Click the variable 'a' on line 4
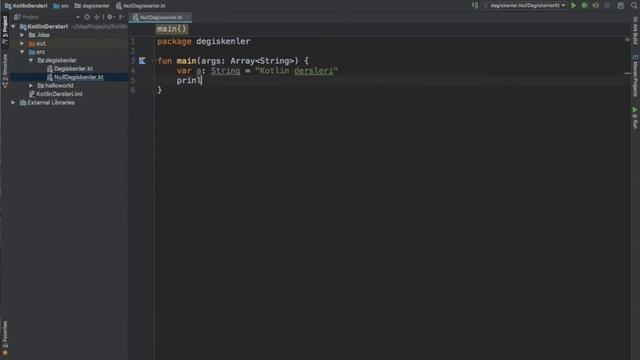This screenshot has height=360, width=640. tap(199, 71)
